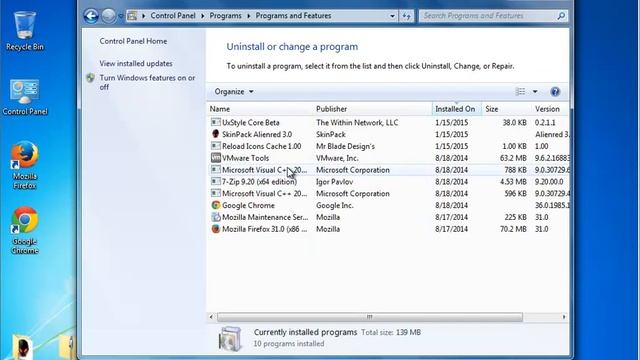Click the Forward navigation arrow
The height and width of the screenshot is (360, 640).
pyautogui.click(x=109, y=16)
